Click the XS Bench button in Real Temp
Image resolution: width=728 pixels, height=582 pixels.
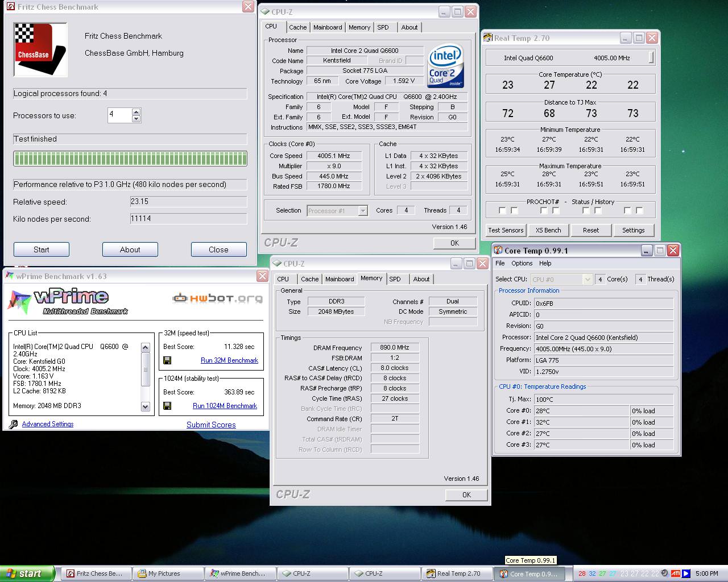548,230
